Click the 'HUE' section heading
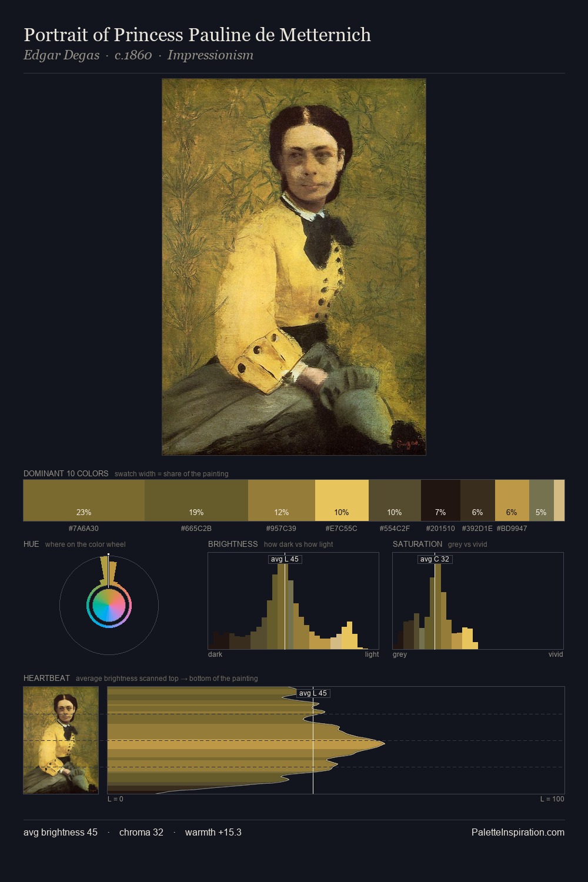588x882 pixels. pos(31,544)
